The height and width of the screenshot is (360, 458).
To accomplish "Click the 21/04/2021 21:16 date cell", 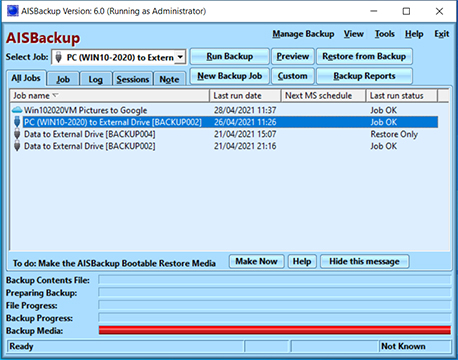I will [245, 146].
